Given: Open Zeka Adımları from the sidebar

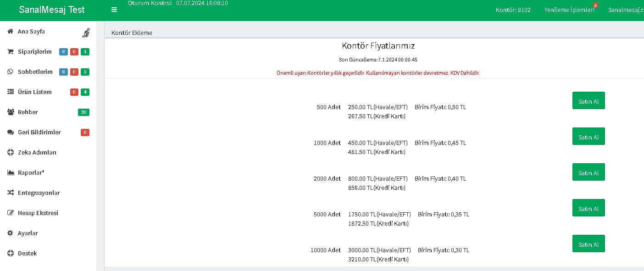Looking at the screenshot, I should coord(37,153).
